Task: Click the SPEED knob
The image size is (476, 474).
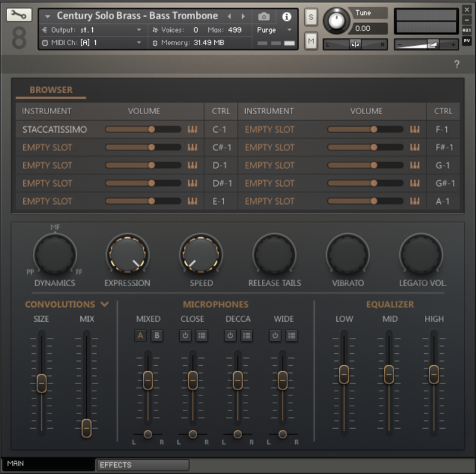Action: (201, 254)
